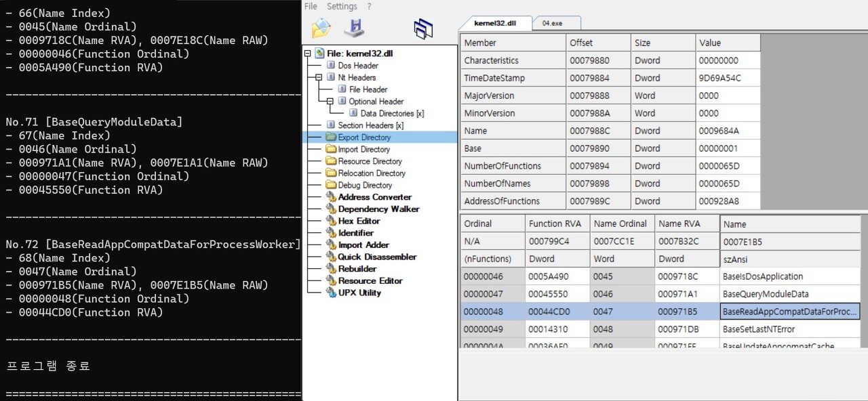Click the Offset column header
This screenshot has width=868, height=401.
[599, 43]
